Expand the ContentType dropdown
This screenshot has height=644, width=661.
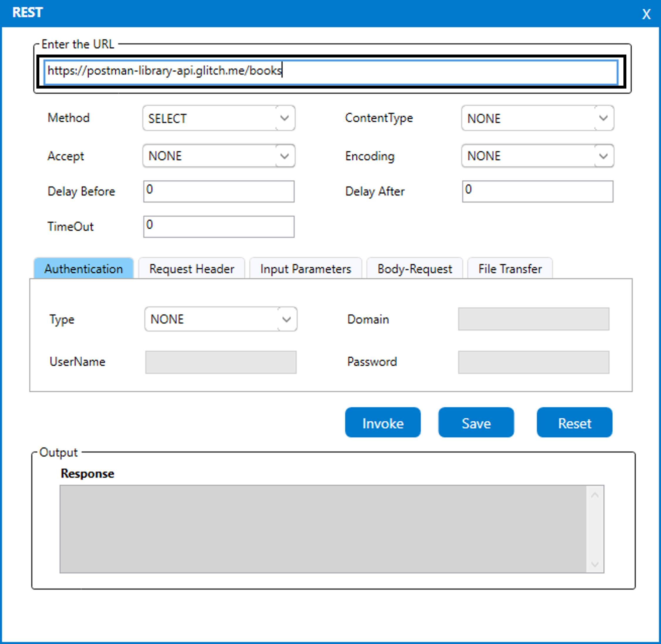(x=537, y=118)
